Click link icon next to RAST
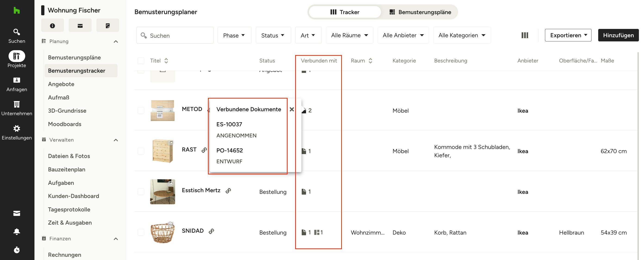The width and height of the screenshot is (644, 260). coord(204,150)
